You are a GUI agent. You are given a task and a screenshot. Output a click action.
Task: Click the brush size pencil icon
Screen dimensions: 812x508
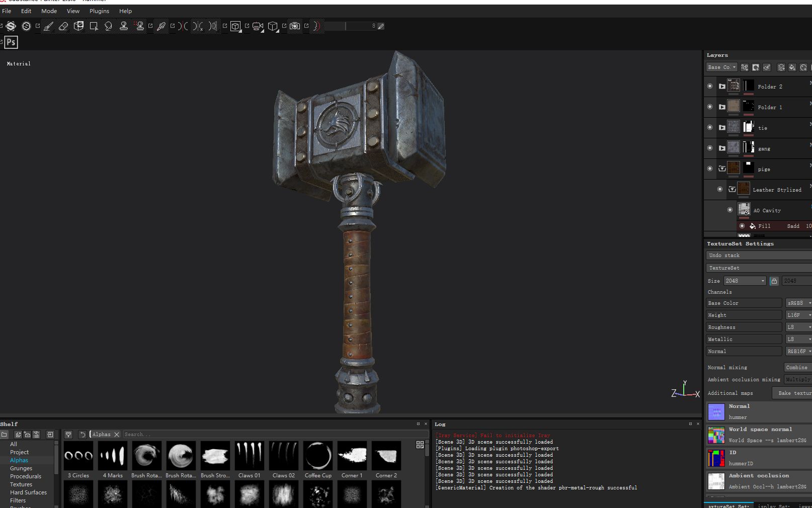tap(381, 26)
